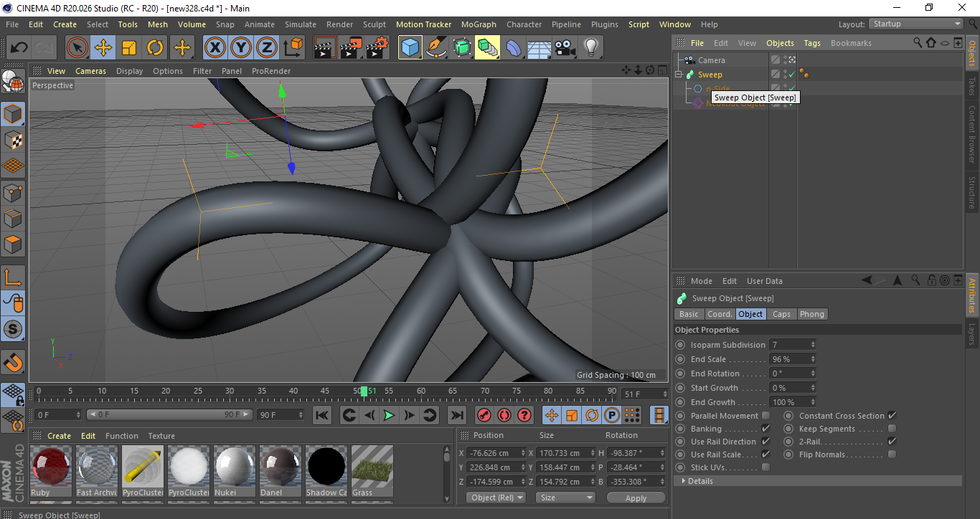980x519 pixels.
Task: Go to start of animation
Action: click(x=322, y=415)
